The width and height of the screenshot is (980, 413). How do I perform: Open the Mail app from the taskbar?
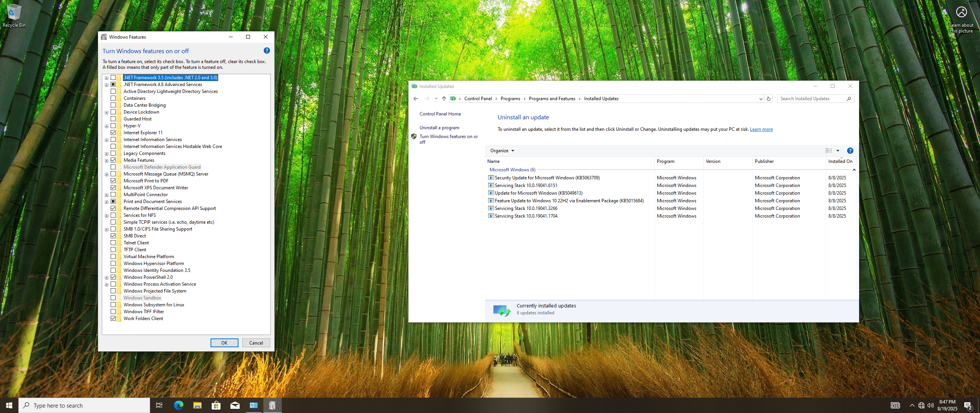(x=235, y=405)
